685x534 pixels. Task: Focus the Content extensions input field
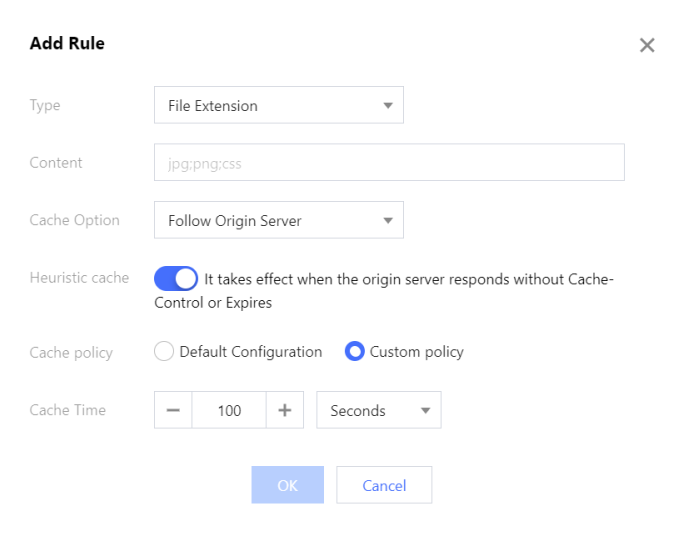[389, 163]
